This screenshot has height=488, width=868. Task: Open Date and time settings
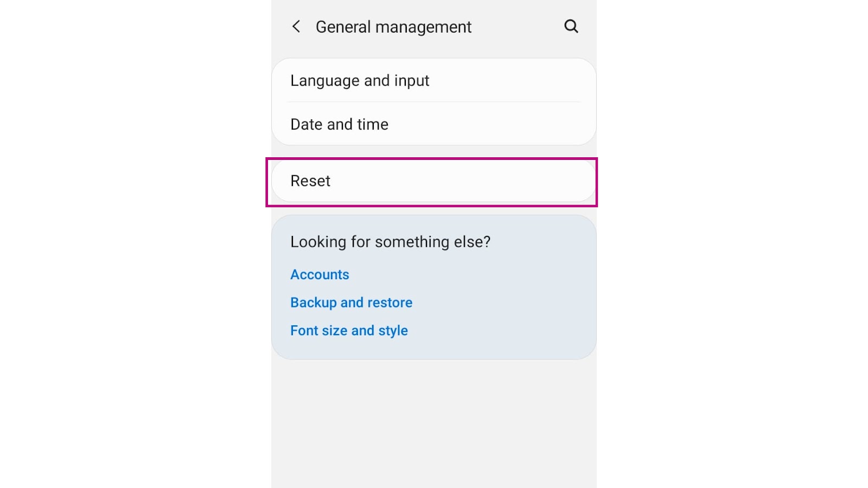point(339,125)
